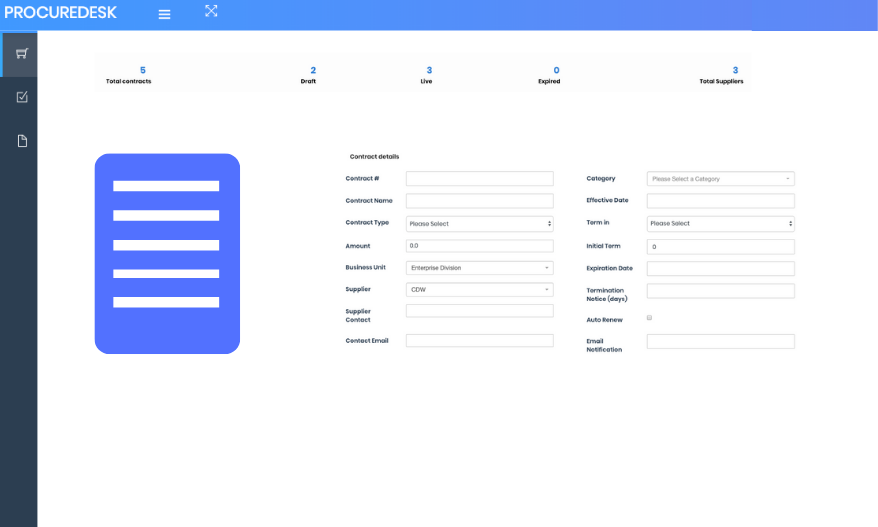Toggle the Auto Renew checkbox
Image resolution: width=878 pixels, height=527 pixels.
coord(650,318)
